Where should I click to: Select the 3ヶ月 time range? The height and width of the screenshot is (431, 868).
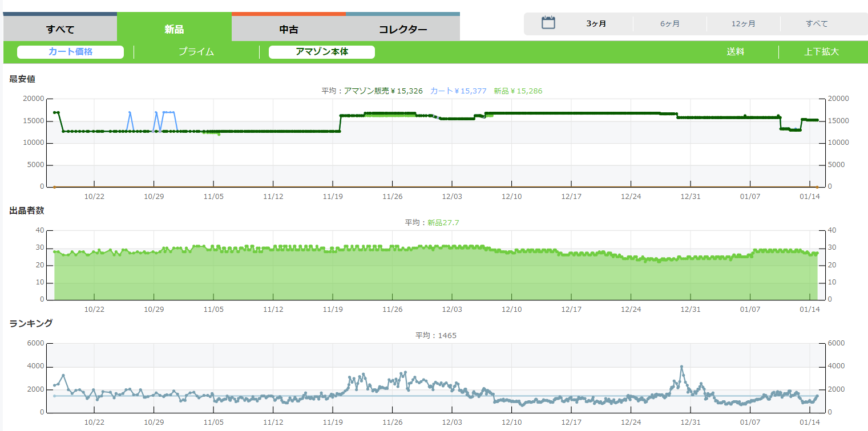(x=596, y=24)
